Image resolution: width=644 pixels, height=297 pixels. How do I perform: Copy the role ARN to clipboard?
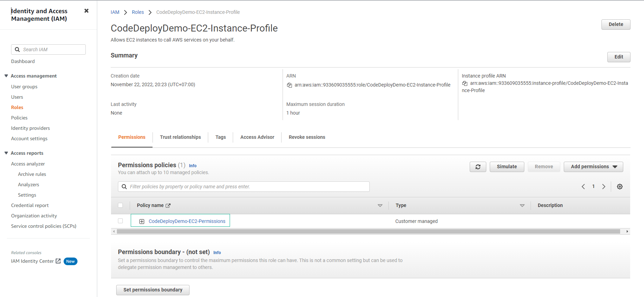tap(289, 85)
